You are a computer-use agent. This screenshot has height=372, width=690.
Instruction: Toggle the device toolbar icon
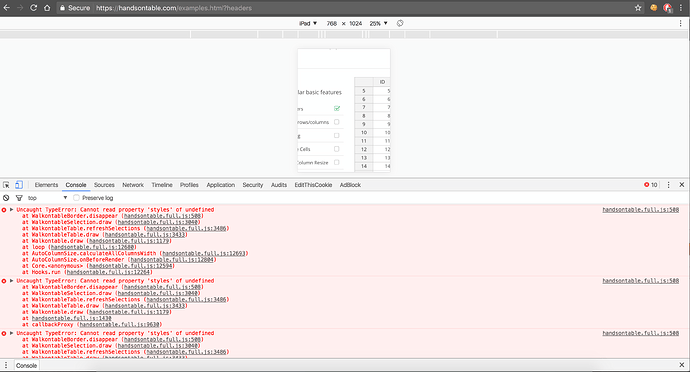(x=19, y=185)
